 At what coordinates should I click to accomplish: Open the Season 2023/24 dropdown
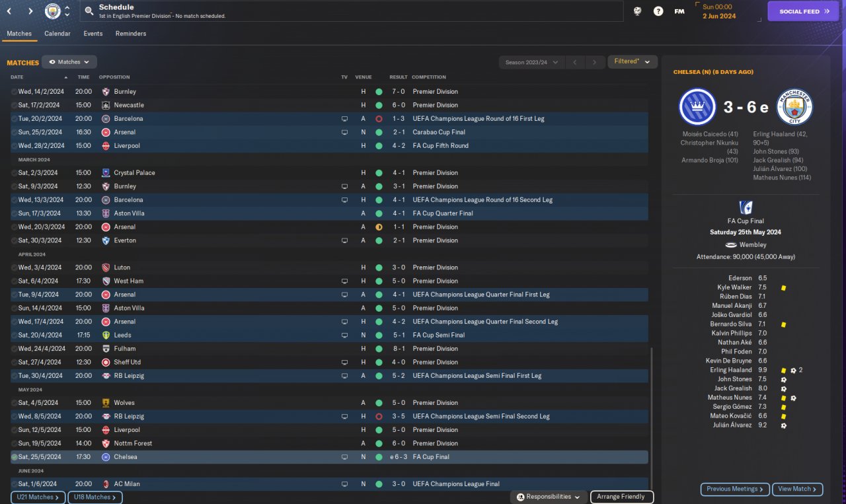click(x=531, y=62)
